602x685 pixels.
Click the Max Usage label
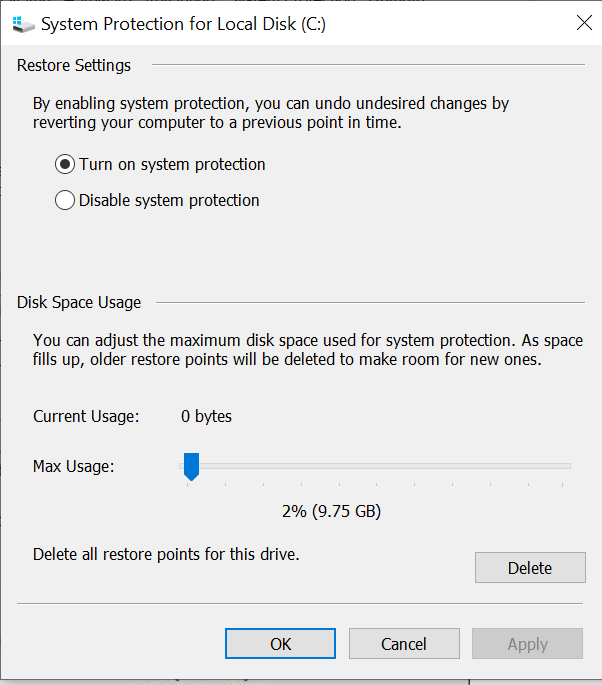click(x=73, y=467)
